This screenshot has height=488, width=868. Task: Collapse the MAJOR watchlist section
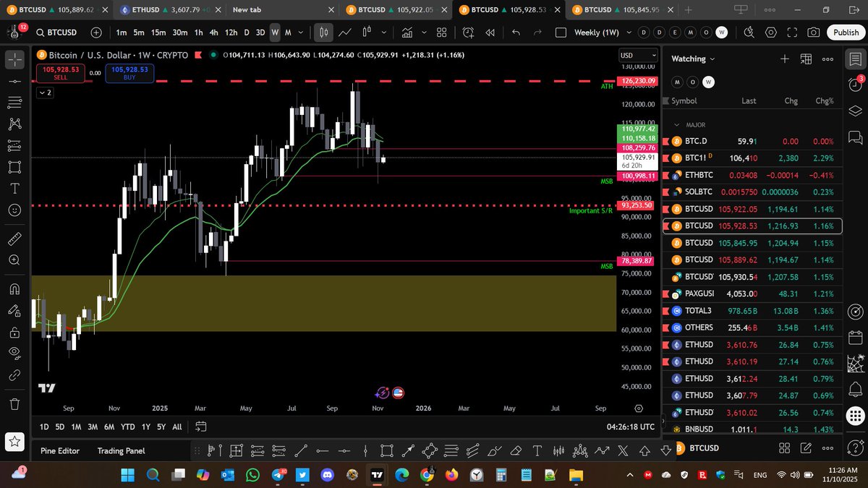(x=678, y=125)
